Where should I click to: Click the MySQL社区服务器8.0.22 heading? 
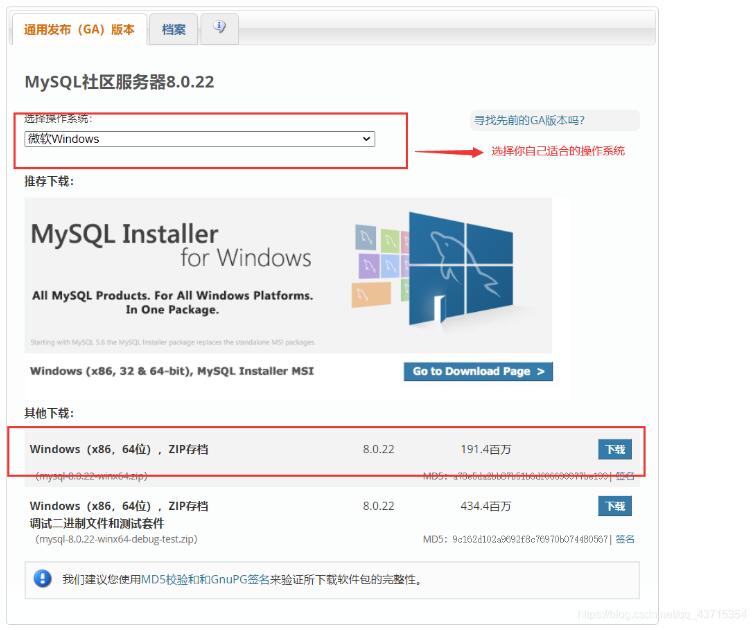[x=119, y=82]
